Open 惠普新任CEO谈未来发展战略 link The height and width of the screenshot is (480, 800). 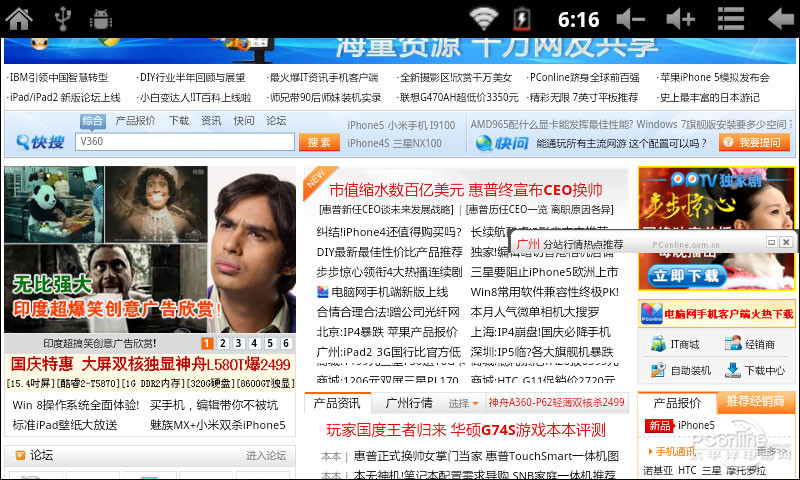point(386,210)
